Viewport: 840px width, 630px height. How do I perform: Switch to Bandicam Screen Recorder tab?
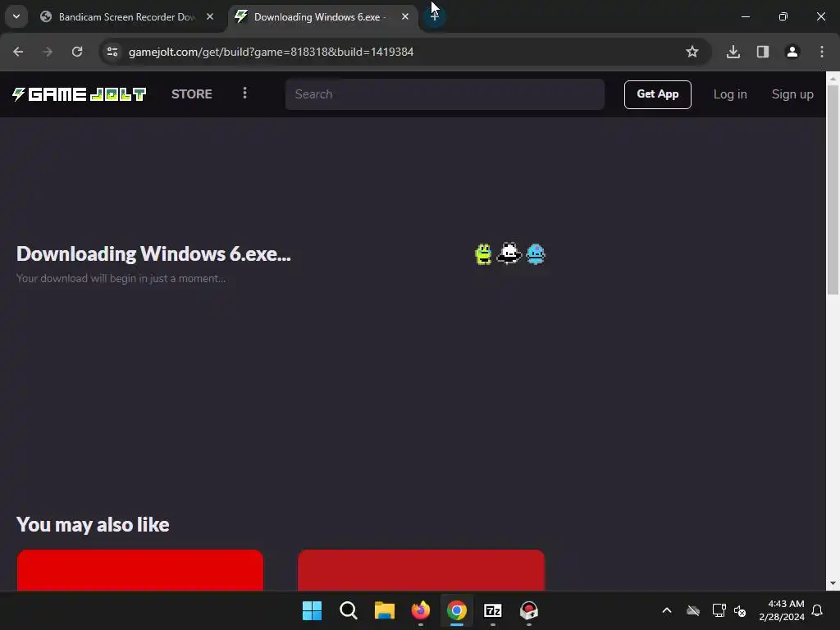tap(127, 16)
